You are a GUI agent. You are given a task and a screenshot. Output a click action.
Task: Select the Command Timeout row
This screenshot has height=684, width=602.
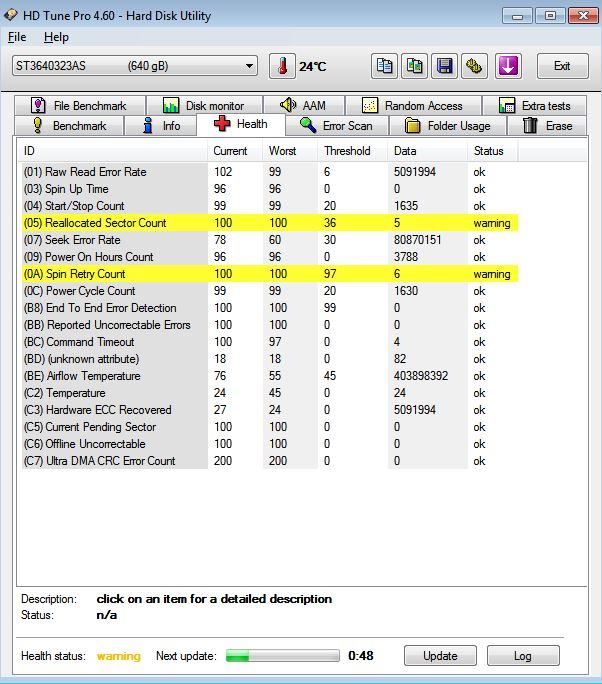[x=270, y=342]
